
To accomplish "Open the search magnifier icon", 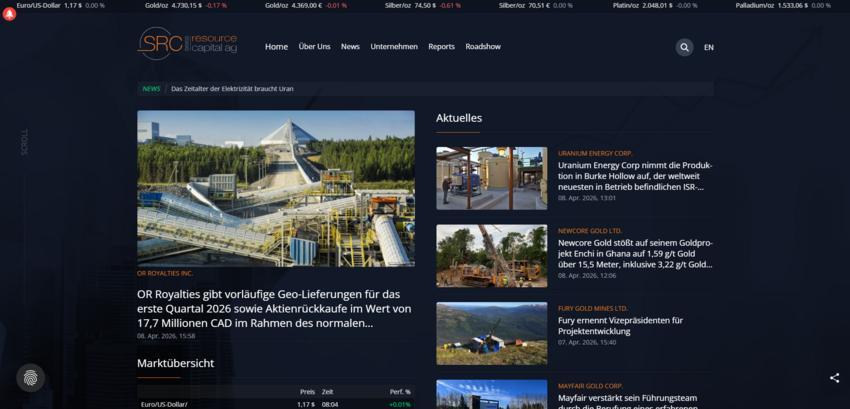I will point(684,47).
